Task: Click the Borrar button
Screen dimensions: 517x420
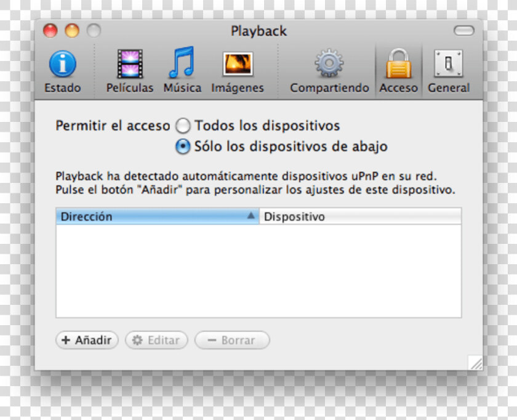Action: tap(232, 340)
